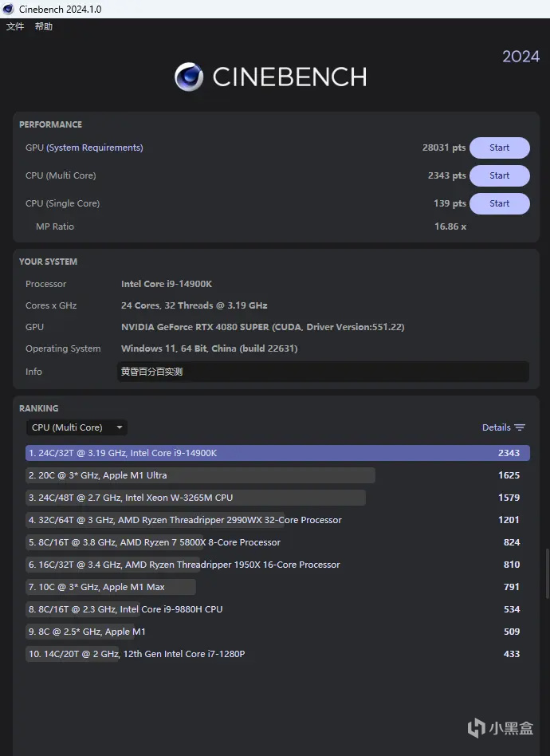550x756 pixels.
Task: Click the Multi Core score 2343 pts
Action: (x=447, y=175)
